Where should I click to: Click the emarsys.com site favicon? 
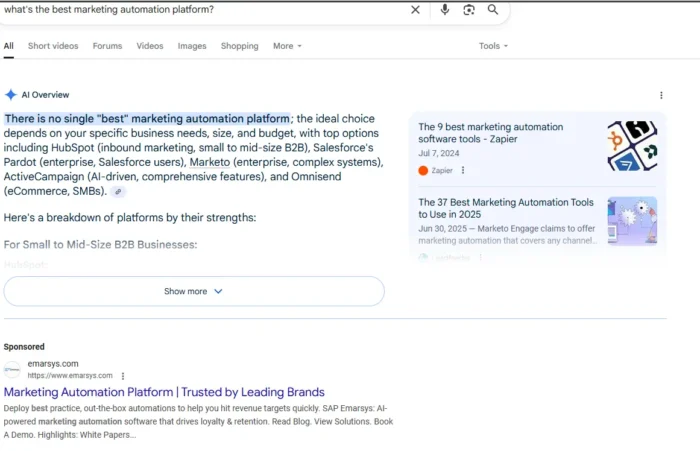pyautogui.click(x=13, y=370)
